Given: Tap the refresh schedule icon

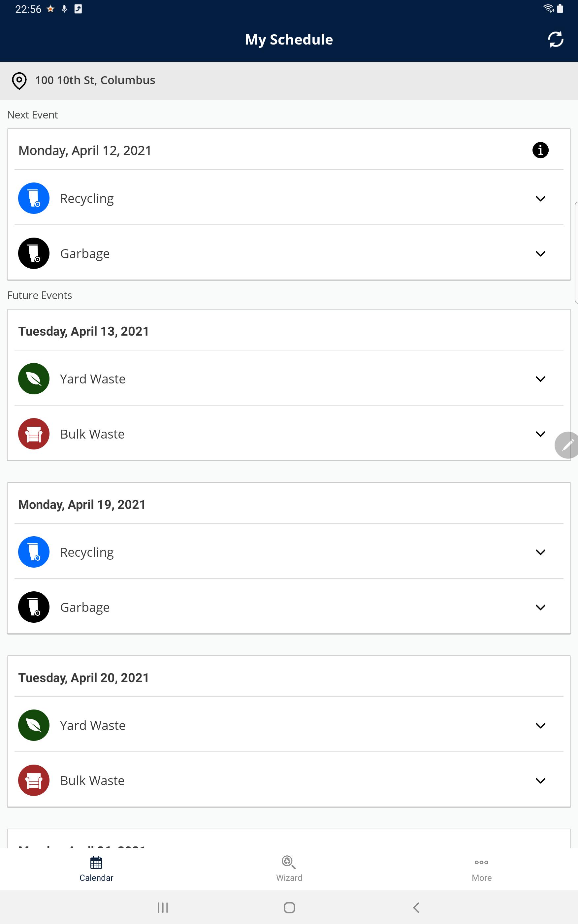Looking at the screenshot, I should click(555, 39).
